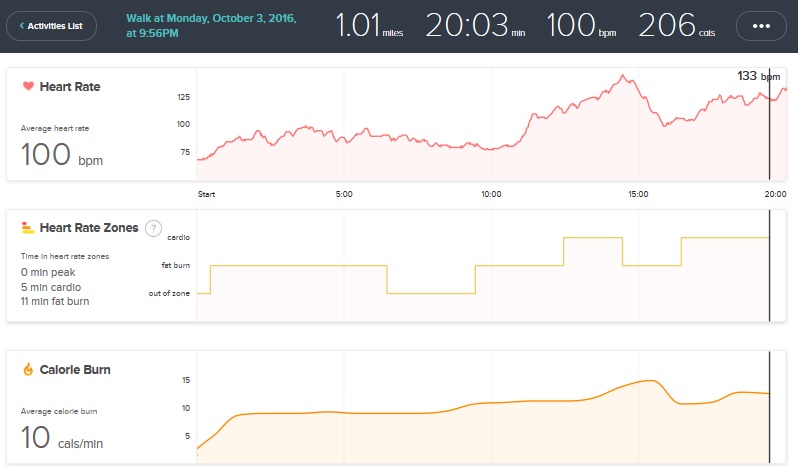This screenshot has width=798, height=473.
Task: Click the Start label on time axis
Action: pyautogui.click(x=207, y=194)
